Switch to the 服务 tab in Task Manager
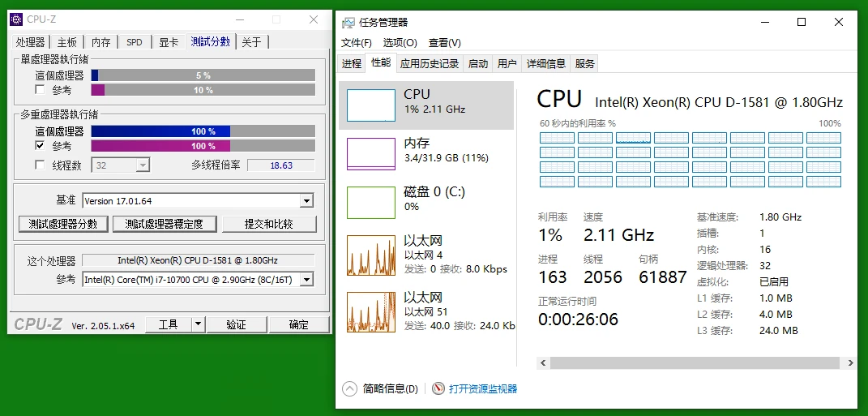Image resolution: width=868 pixels, height=416 pixels. pyautogui.click(x=584, y=64)
